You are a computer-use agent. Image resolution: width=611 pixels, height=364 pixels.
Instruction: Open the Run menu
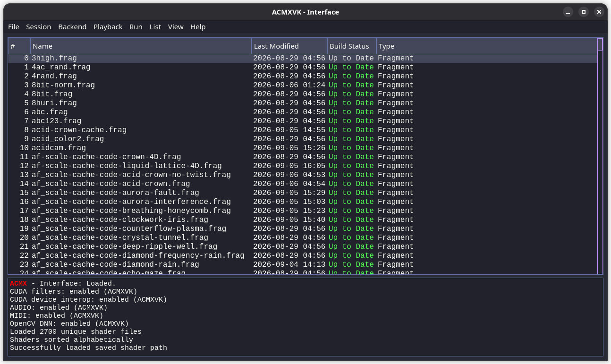coord(136,27)
